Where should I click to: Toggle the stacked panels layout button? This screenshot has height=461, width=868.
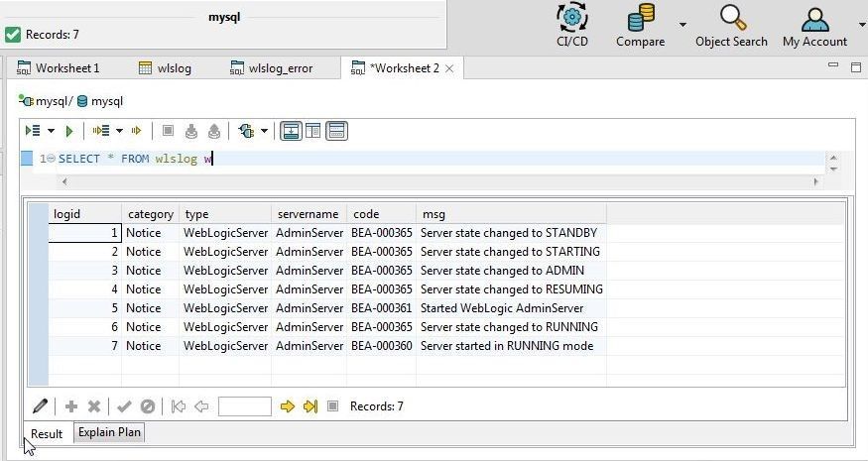[336, 131]
